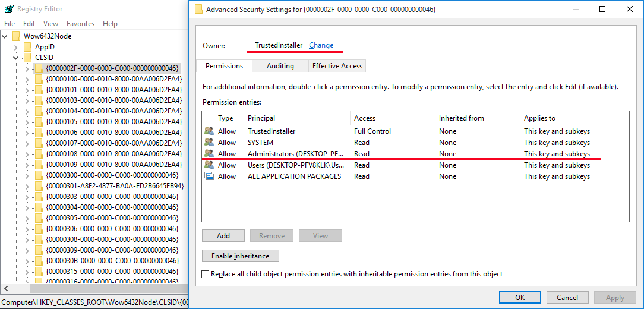Image resolution: width=644 pixels, height=309 pixels.
Task: Select the Permissions tab
Action: click(x=224, y=66)
